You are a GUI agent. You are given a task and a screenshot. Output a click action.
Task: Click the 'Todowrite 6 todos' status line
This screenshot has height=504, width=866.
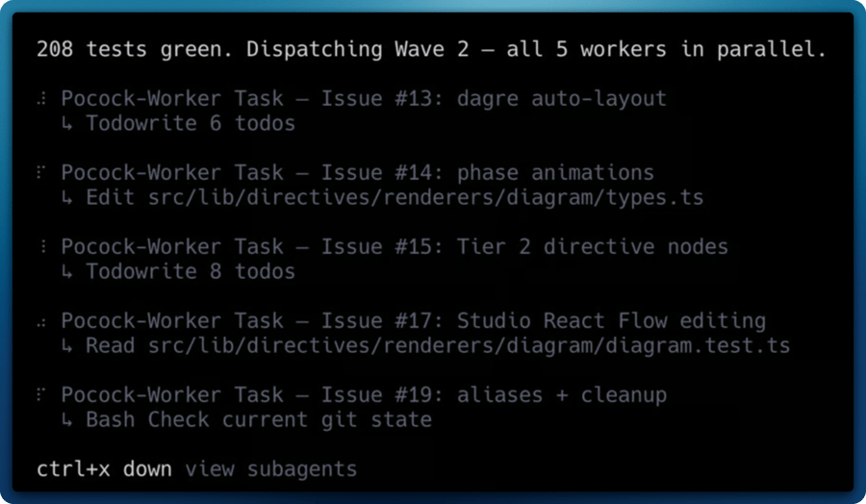(x=191, y=124)
